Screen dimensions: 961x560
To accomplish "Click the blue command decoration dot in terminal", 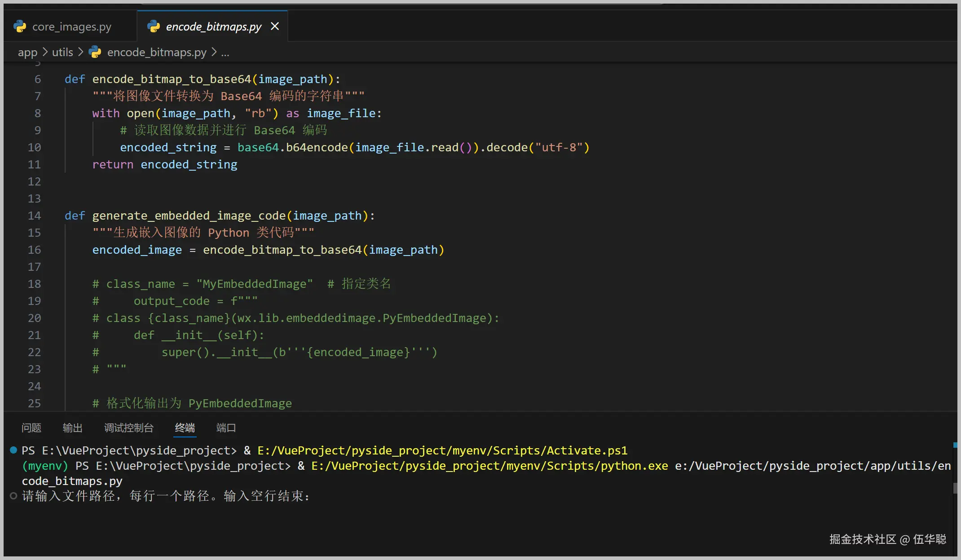I will (x=13, y=450).
